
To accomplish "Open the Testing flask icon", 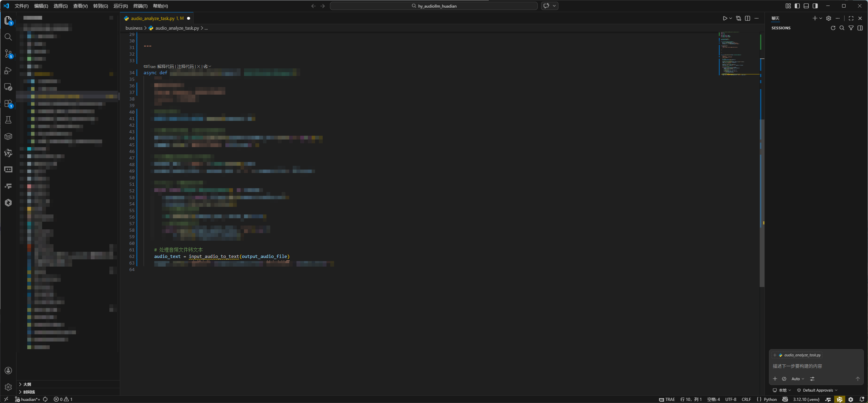I will 8,120.
